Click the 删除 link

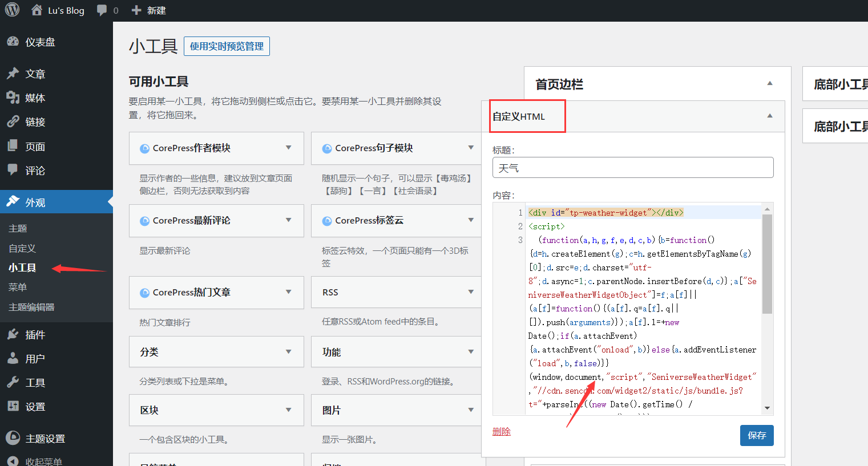(x=502, y=432)
